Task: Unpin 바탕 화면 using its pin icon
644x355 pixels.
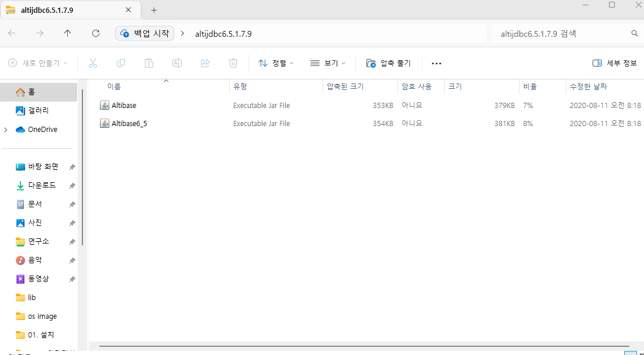Action: (72, 167)
